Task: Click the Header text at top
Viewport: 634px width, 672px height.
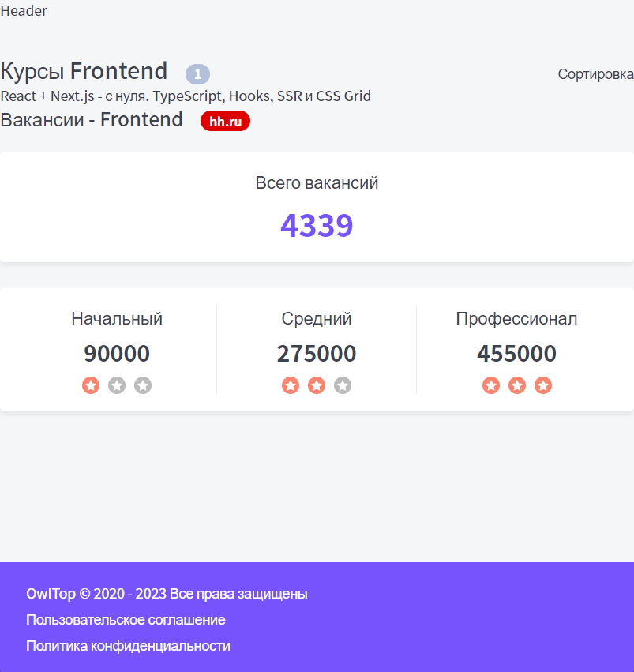Action: click(x=24, y=11)
